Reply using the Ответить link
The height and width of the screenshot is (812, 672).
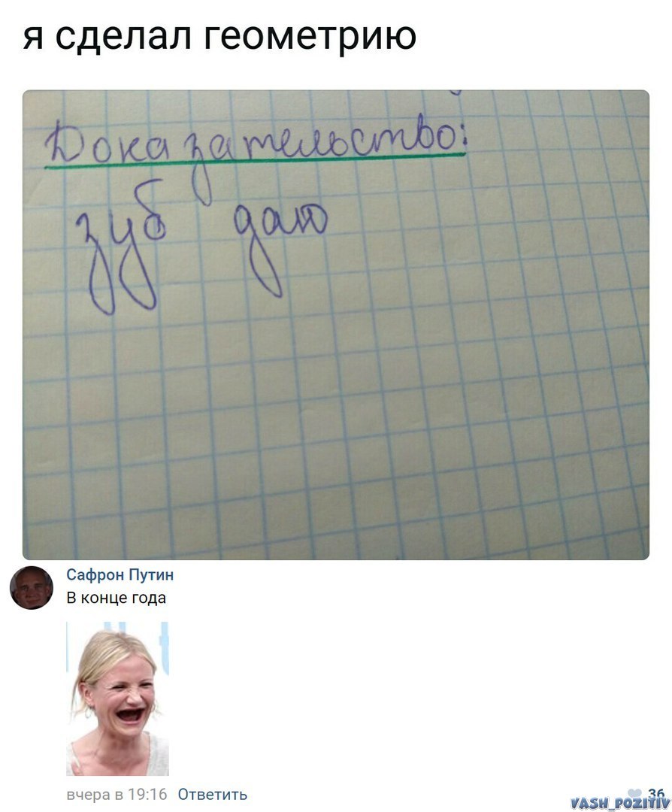212,794
